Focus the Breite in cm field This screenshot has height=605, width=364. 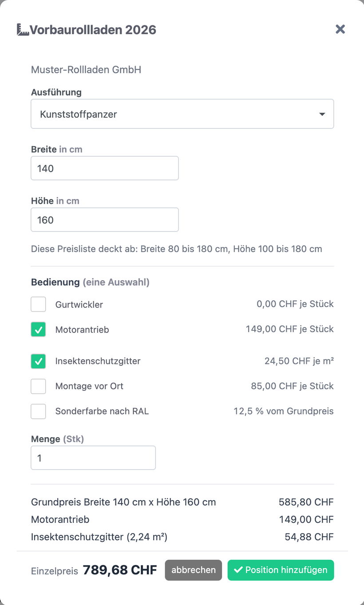point(105,168)
